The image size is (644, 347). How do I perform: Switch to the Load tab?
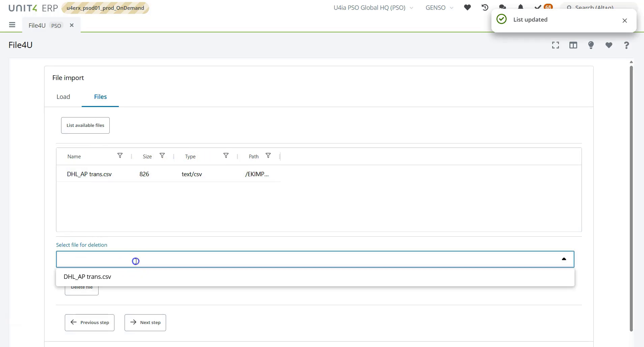click(x=63, y=97)
